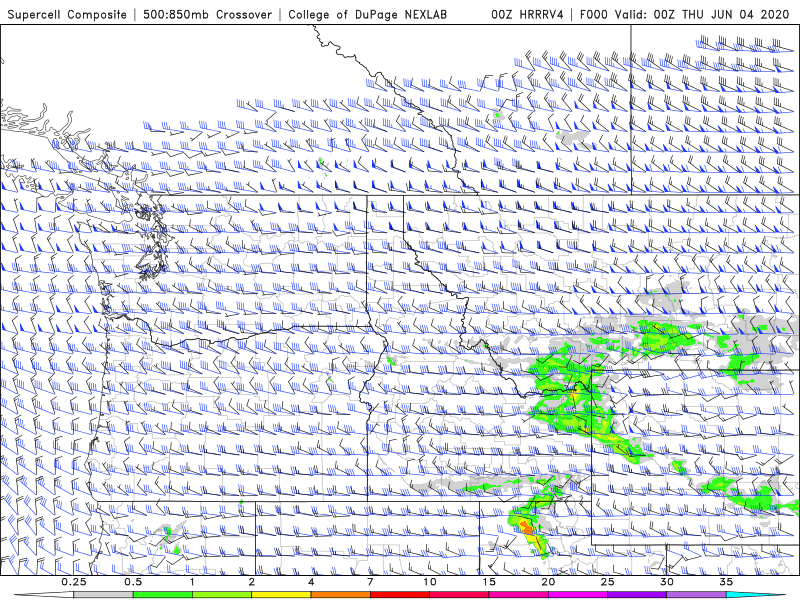Click 'College of DuPage NEXLAB' header label

(x=367, y=14)
